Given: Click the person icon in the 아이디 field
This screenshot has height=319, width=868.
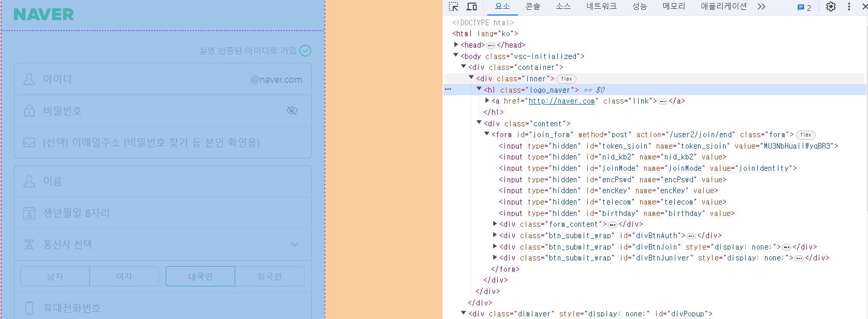Looking at the screenshot, I should click(x=30, y=79).
